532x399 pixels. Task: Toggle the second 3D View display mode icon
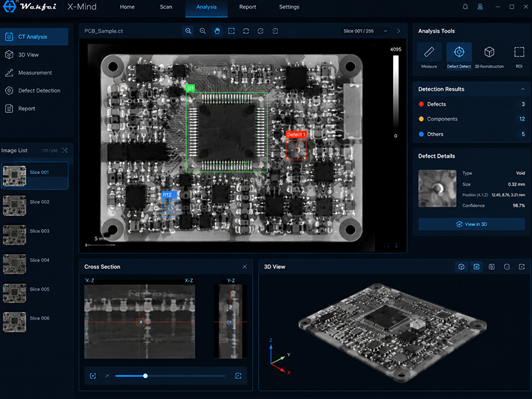tap(476, 267)
